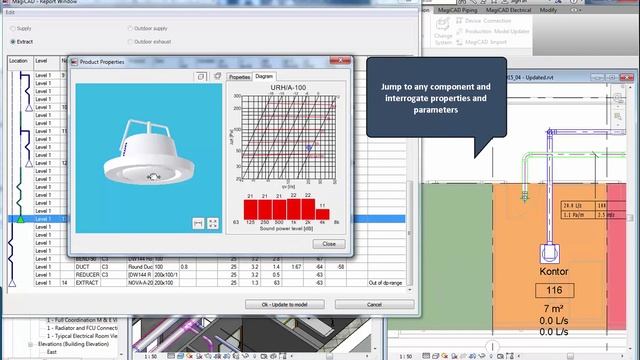Click the Change System ribbon icon
This screenshot has height=360, width=640.
point(442,31)
